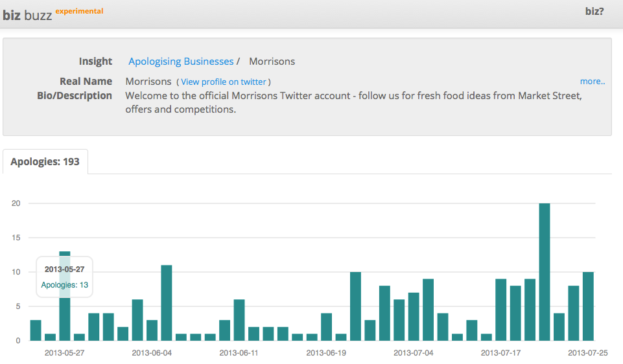Image resolution: width=623 pixels, height=364 pixels.
Task: Click the 2013-06-04 x-axis date label
Action: 152,353
